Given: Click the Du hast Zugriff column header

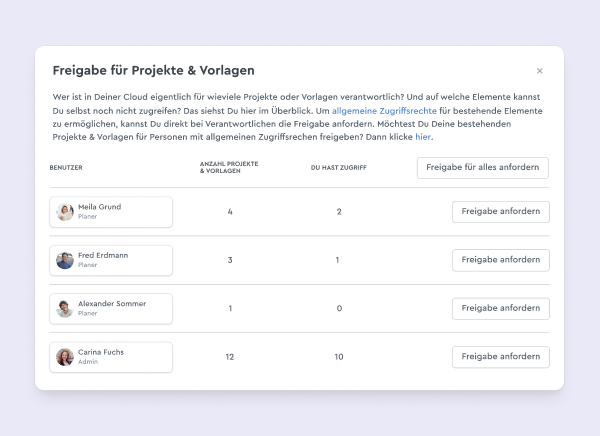Looking at the screenshot, I should coord(339,168).
